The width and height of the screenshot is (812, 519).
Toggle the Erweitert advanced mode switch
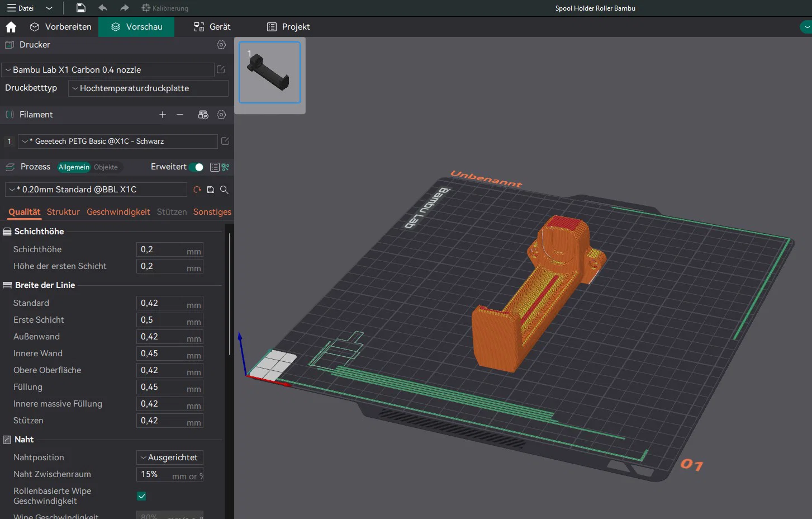(196, 167)
